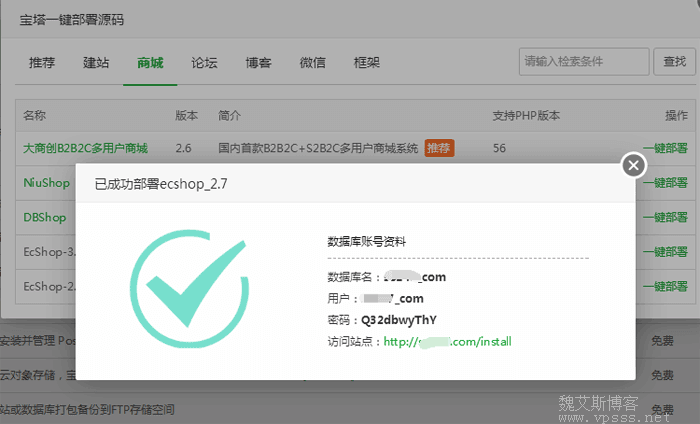Click 一键部署 in the NiuShop row

coord(665,183)
